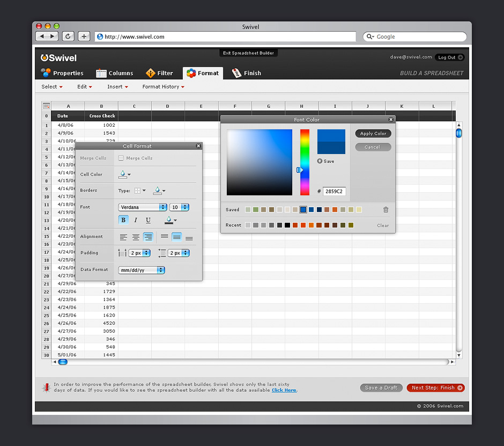Image resolution: width=504 pixels, height=446 pixels.
Task: Click the plus Save color icon
Action: point(320,161)
